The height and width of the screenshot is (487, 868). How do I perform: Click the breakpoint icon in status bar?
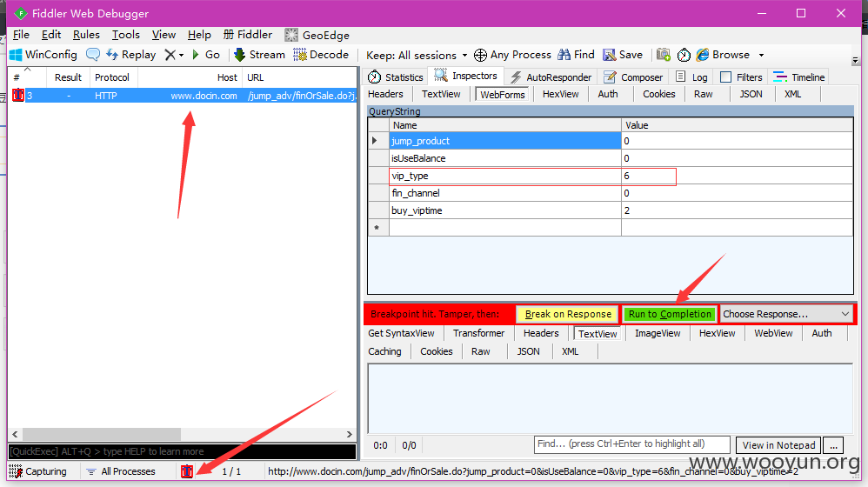coord(187,471)
